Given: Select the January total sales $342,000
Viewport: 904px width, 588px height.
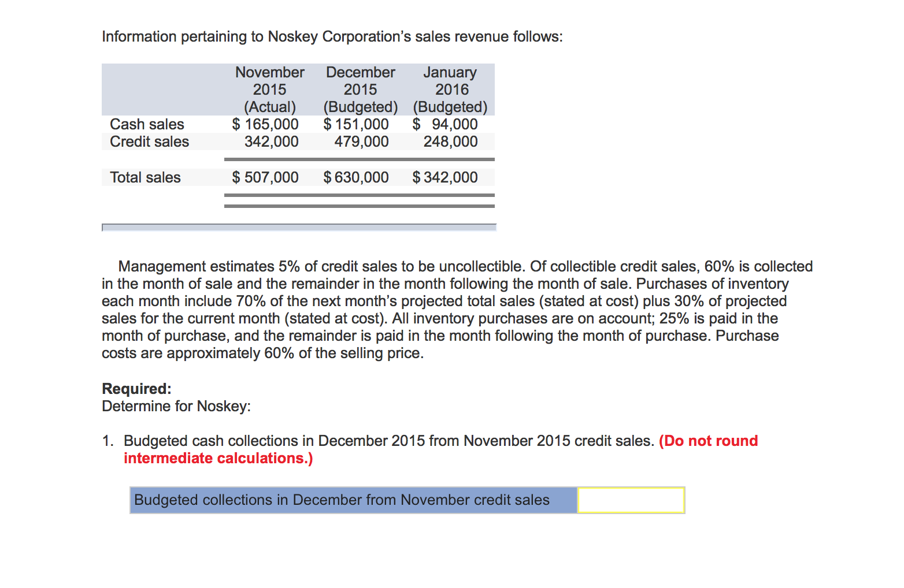Looking at the screenshot, I should [445, 177].
